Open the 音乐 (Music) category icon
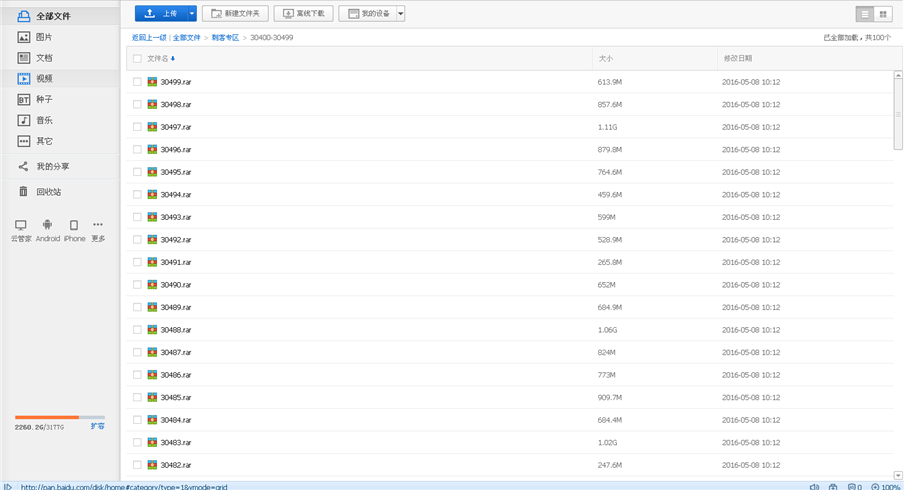Screen dimensions: 904x490 [x=24, y=120]
